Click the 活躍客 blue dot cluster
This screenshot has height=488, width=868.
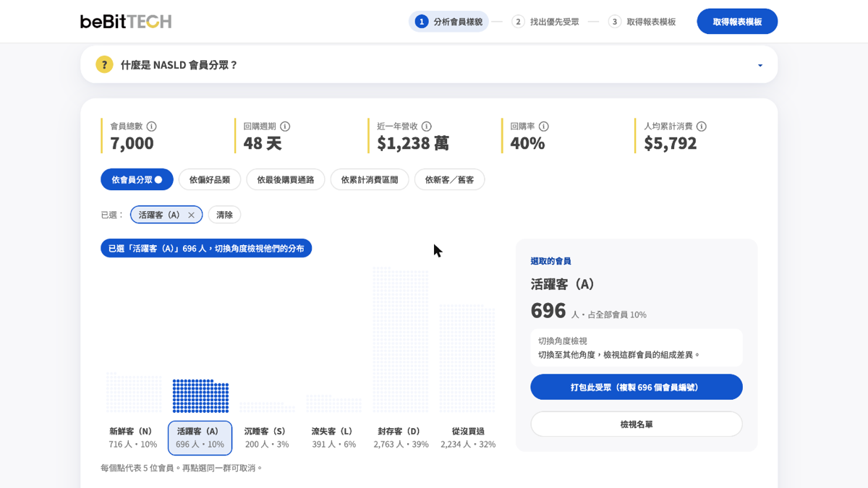200,396
